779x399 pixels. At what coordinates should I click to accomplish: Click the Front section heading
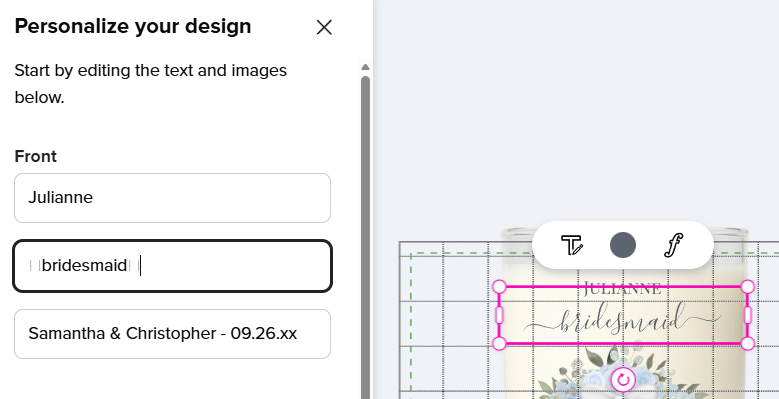35,156
